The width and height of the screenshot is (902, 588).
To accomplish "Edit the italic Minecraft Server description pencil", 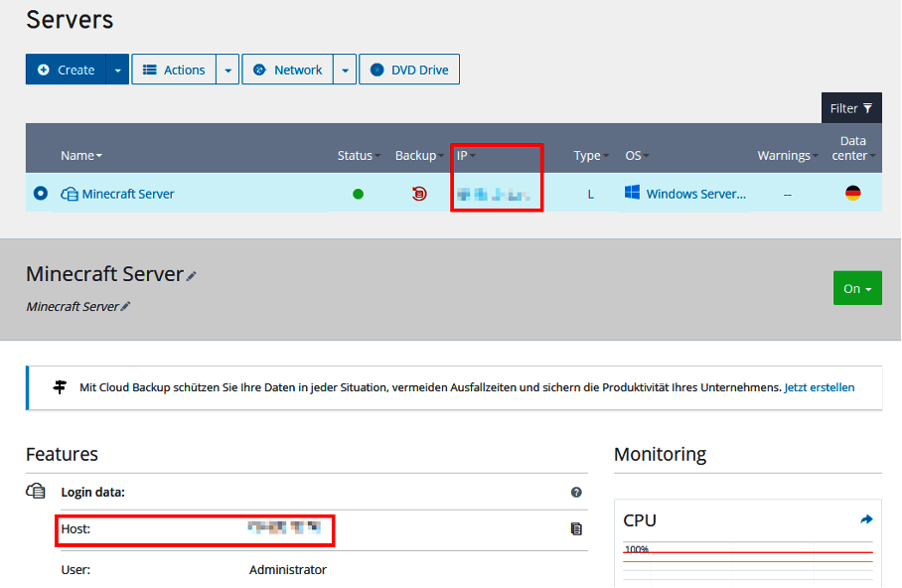I will (x=125, y=307).
